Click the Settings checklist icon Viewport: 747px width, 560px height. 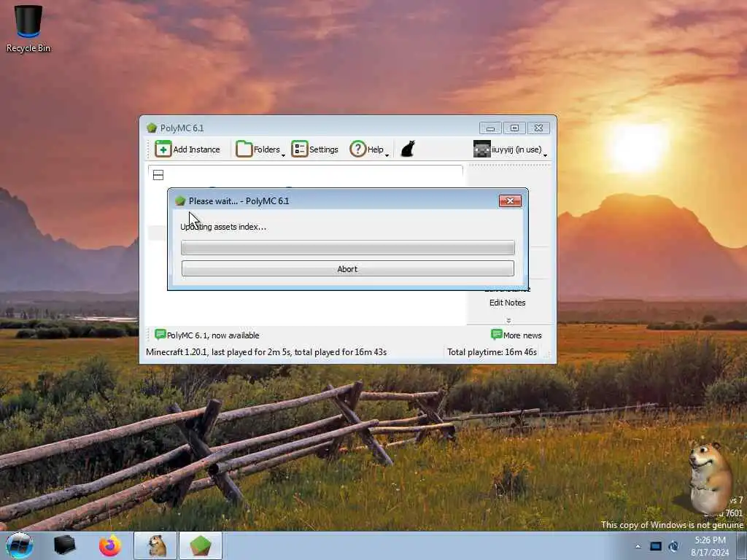click(300, 149)
